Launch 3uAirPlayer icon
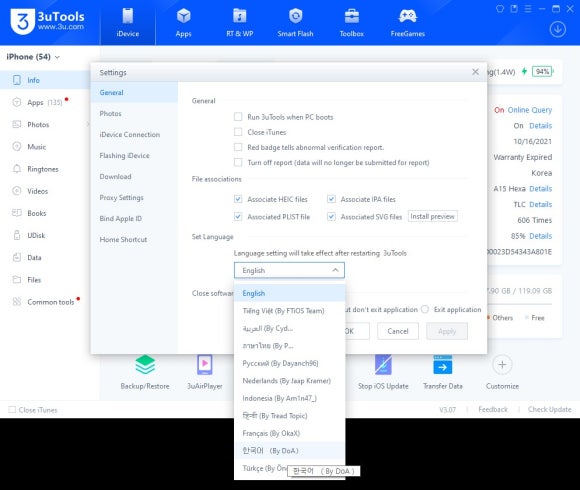Screen dimensions: 580x490 point(205,365)
